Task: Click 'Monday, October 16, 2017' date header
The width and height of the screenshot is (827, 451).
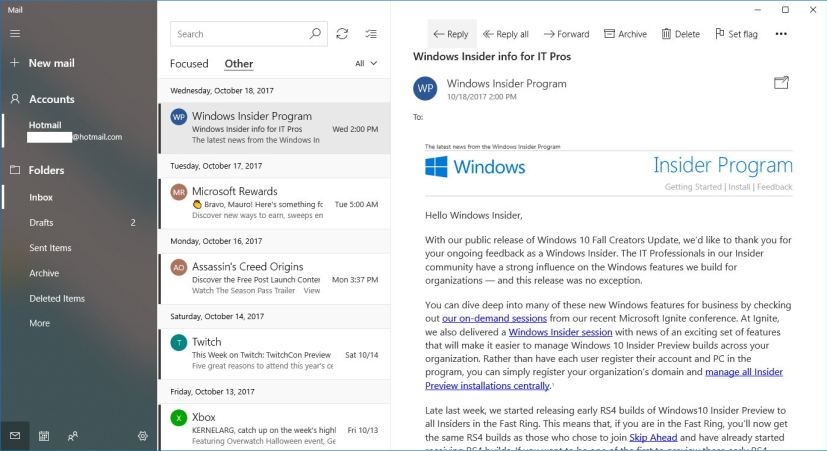Action: 216,241
